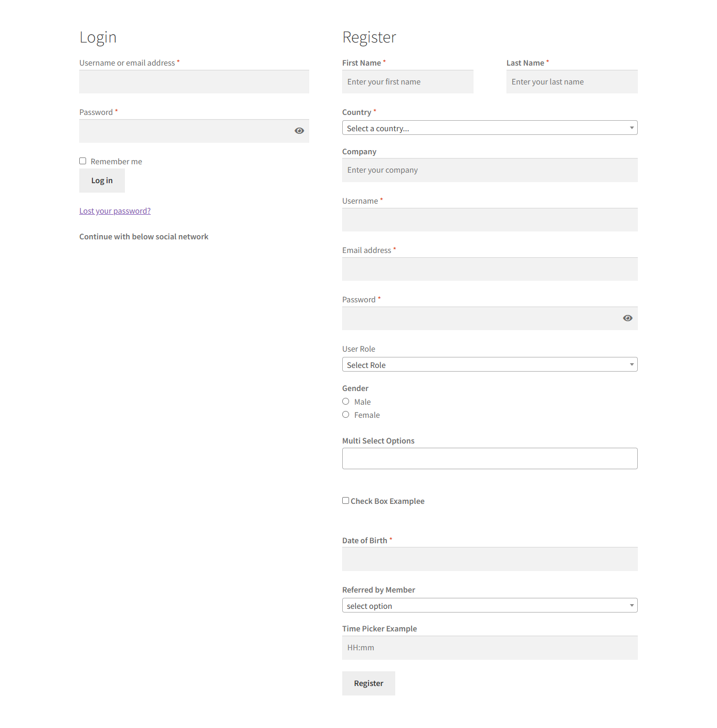717x728 pixels.
Task: Click into the First Name field
Action: tap(407, 82)
